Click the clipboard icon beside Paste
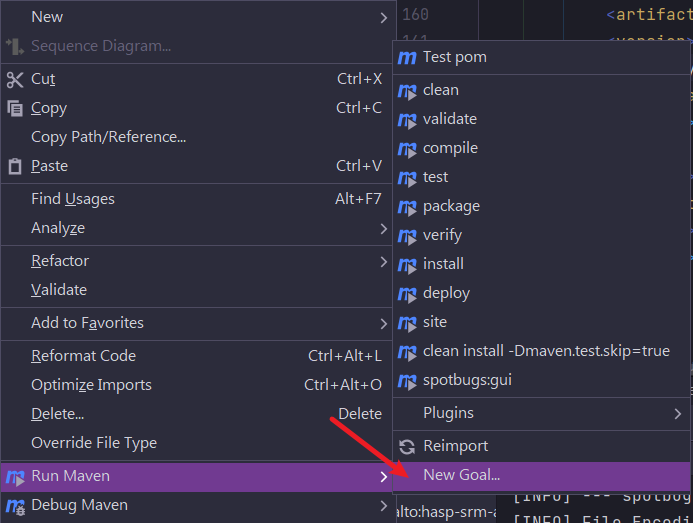The image size is (693, 523). coord(15,166)
